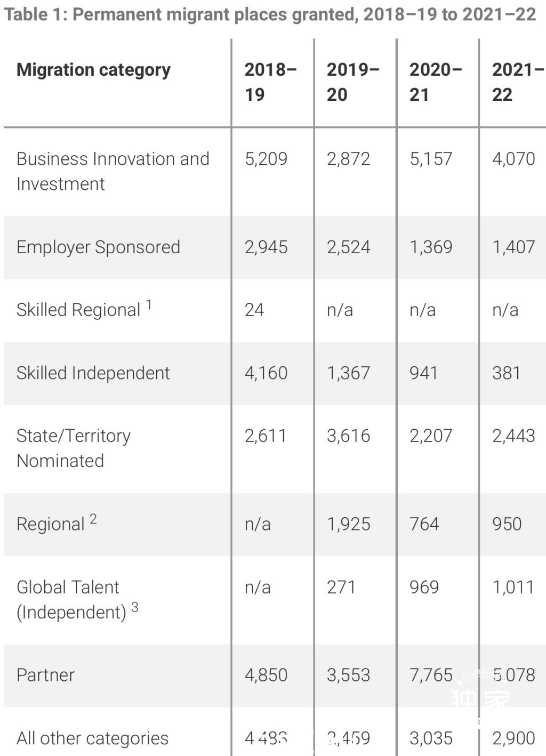Select the 2020–21 column header
This screenshot has height=756, width=546.
click(436, 82)
